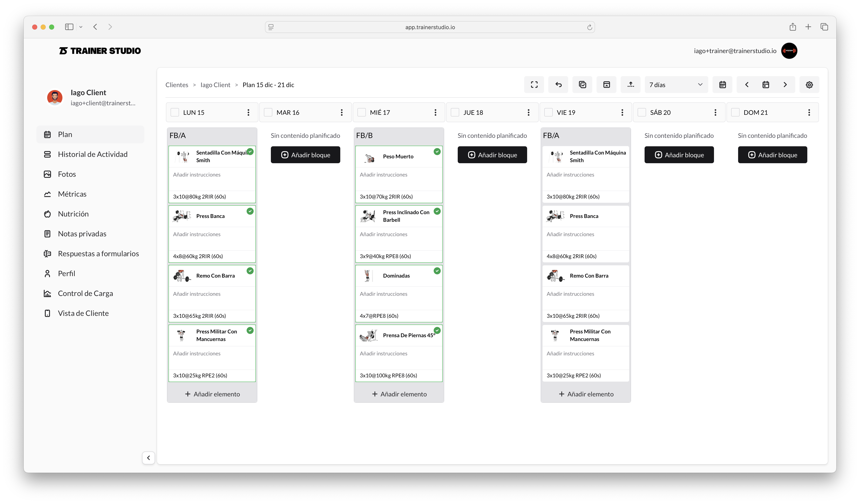This screenshot has height=504, width=860.
Task: Click the undo arrow icon
Action: pyautogui.click(x=558, y=85)
